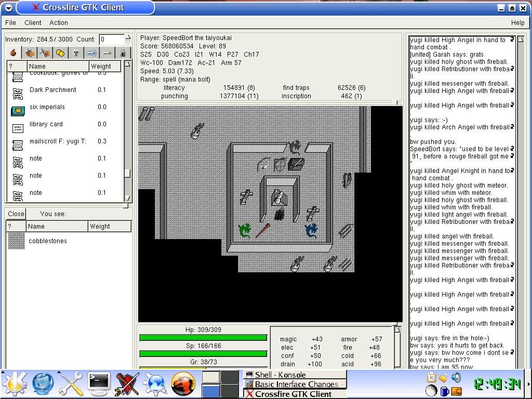Screen dimensions: 532x399
Task: Click the panel hide arrow beside the clock
Action: [528, 384]
